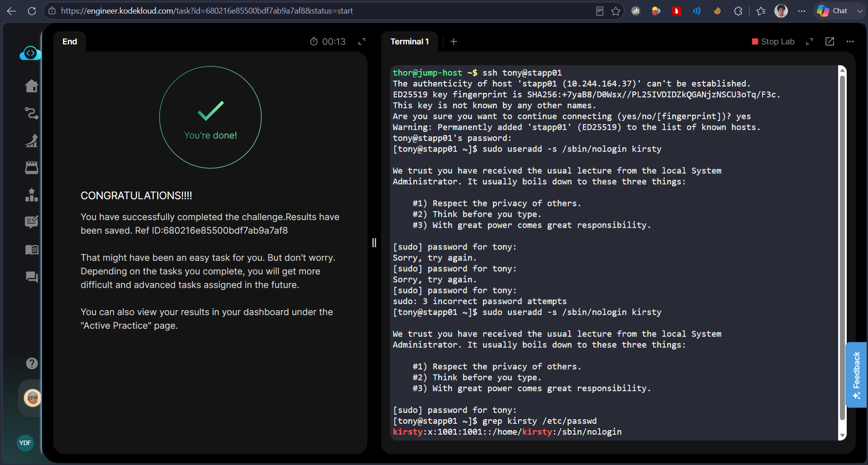Click the panel splitter handle
Image resolution: width=868 pixels, height=465 pixels.
(x=374, y=243)
